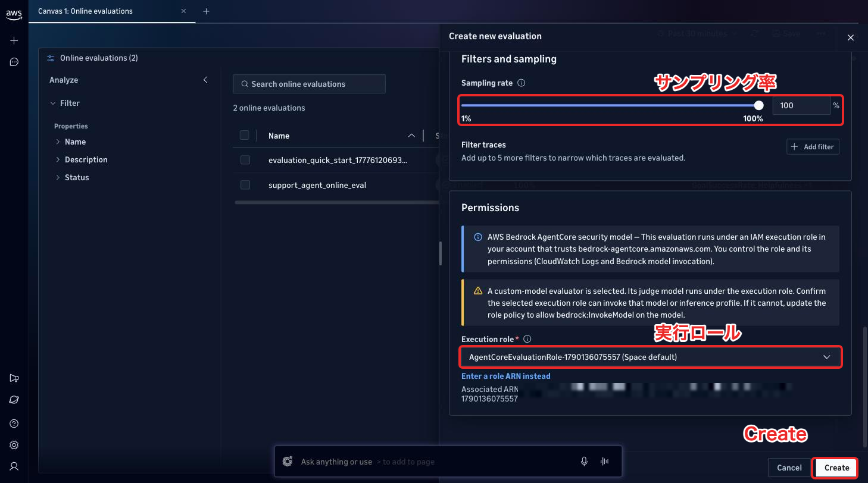Image resolution: width=868 pixels, height=483 pixels.
Task: Focus the Search online evaluations field
Action: point(309,84)
